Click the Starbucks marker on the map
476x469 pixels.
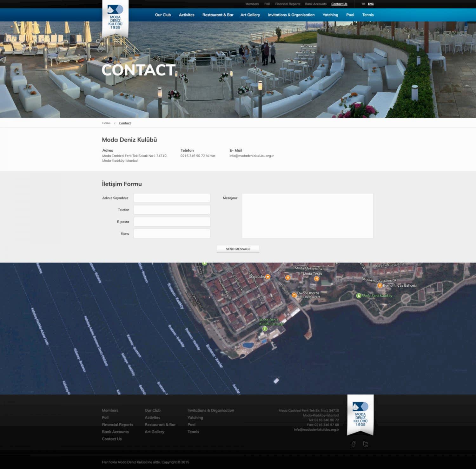[268, 277]
